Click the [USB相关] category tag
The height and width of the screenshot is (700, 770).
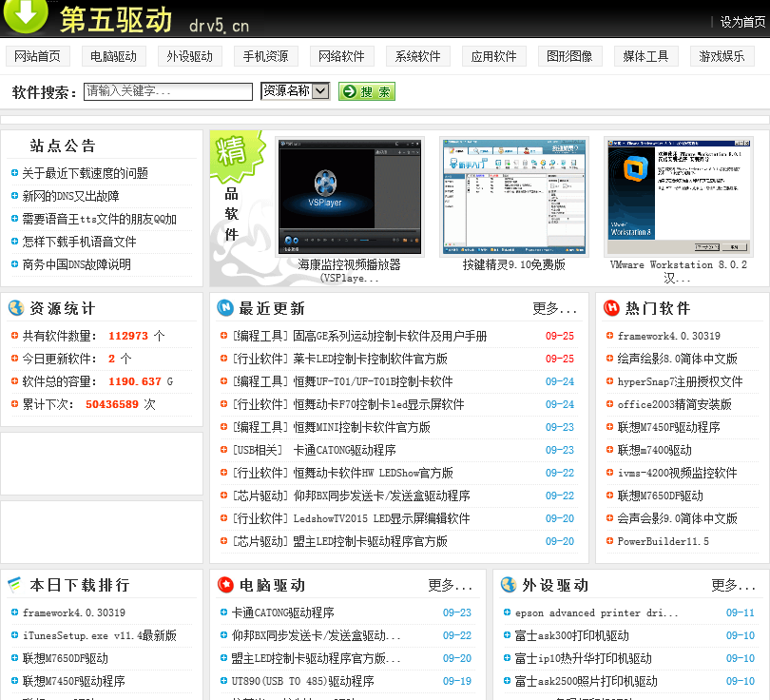click(259, 450)
